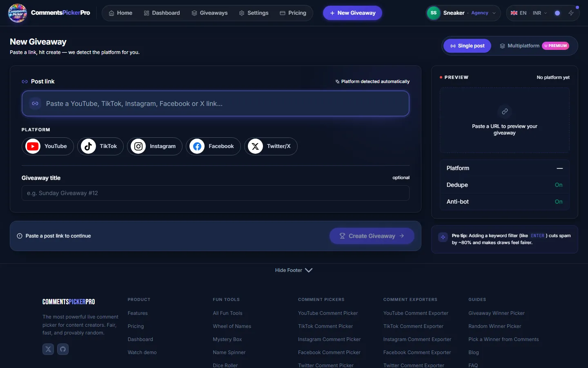Image resolution: width=588 pixels, height=368 pixels.
Task: Select the YouTube platform icon
Action: (x=33, y=146)
